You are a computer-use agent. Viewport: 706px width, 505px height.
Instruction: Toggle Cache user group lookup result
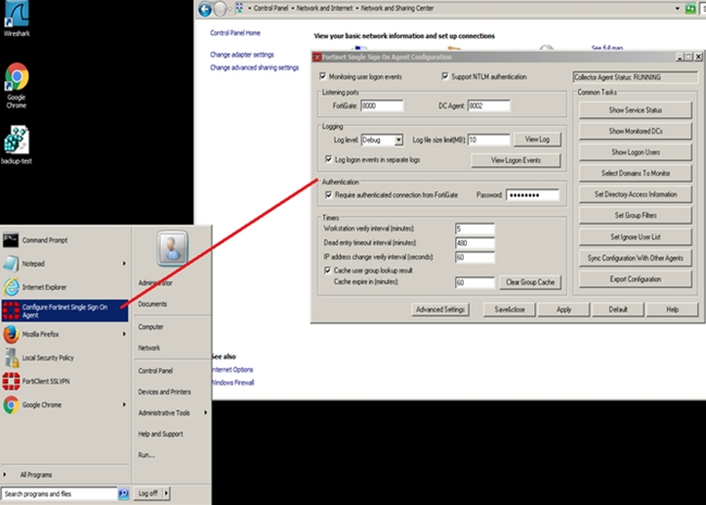tap(328, 270)
